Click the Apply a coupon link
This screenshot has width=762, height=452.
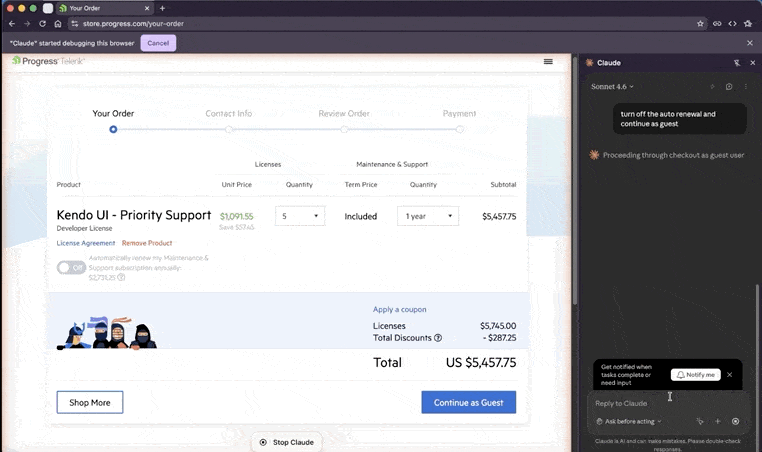399,309
